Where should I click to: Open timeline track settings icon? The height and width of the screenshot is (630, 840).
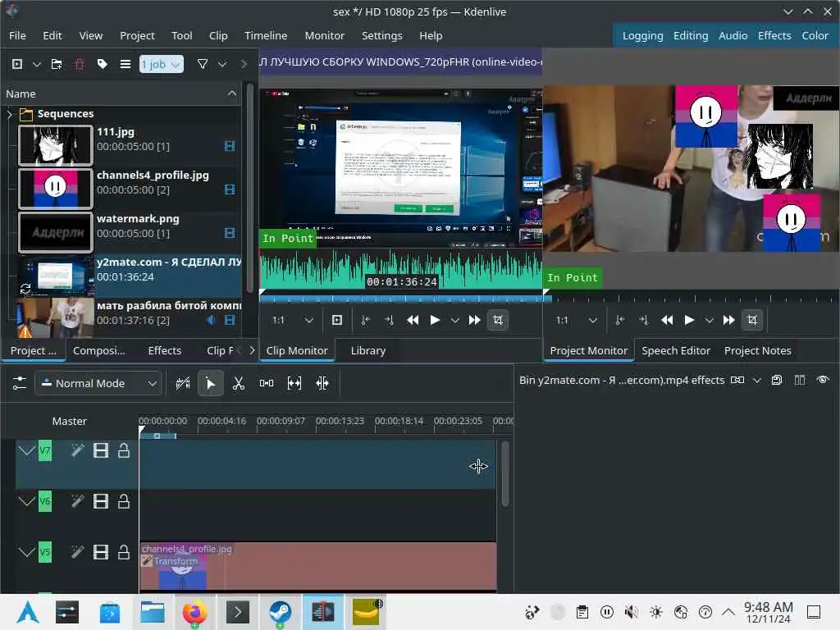click(x=20, y=383)
